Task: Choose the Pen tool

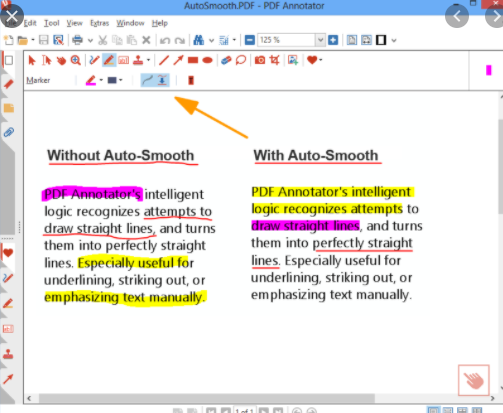Action: point(94,60)
